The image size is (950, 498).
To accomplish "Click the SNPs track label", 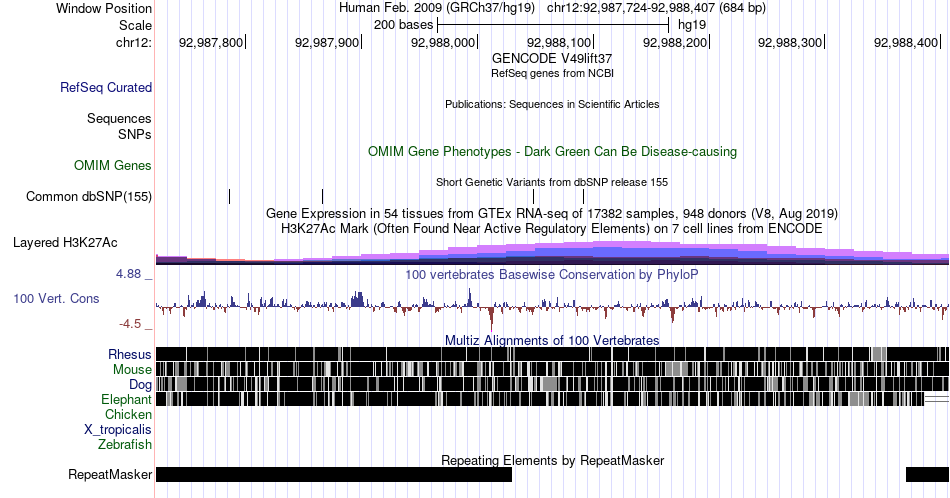I will point(135,134).
